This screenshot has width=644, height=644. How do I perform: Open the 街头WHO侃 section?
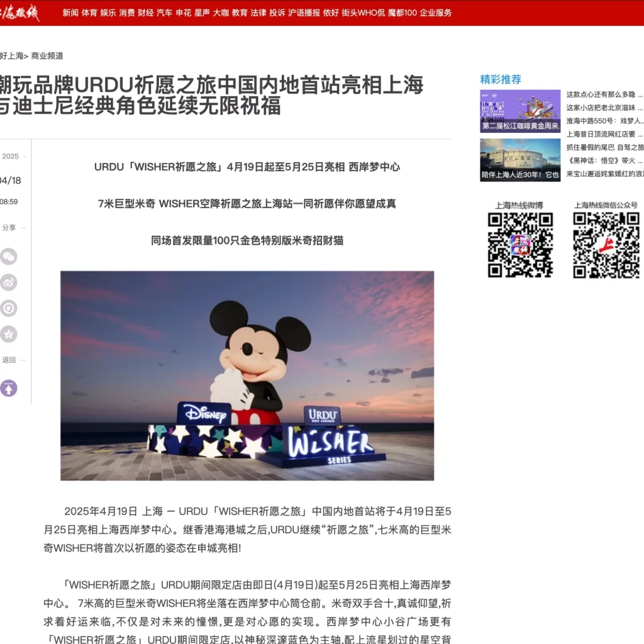[363, 13]
